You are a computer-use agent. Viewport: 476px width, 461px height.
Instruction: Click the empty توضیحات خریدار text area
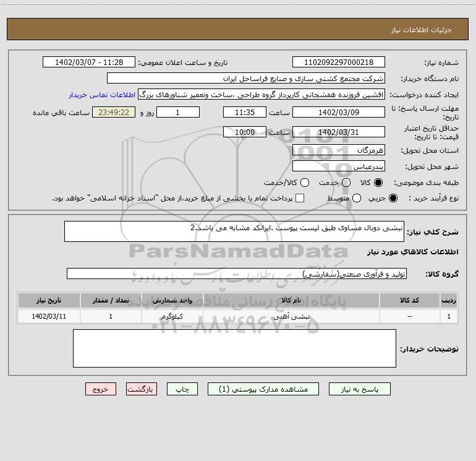234,348
